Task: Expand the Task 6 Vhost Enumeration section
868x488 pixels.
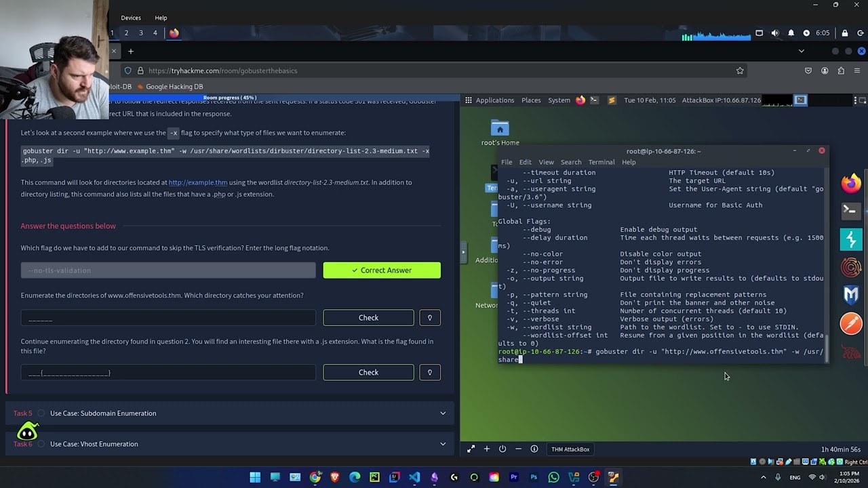Action: pos(230,444)
